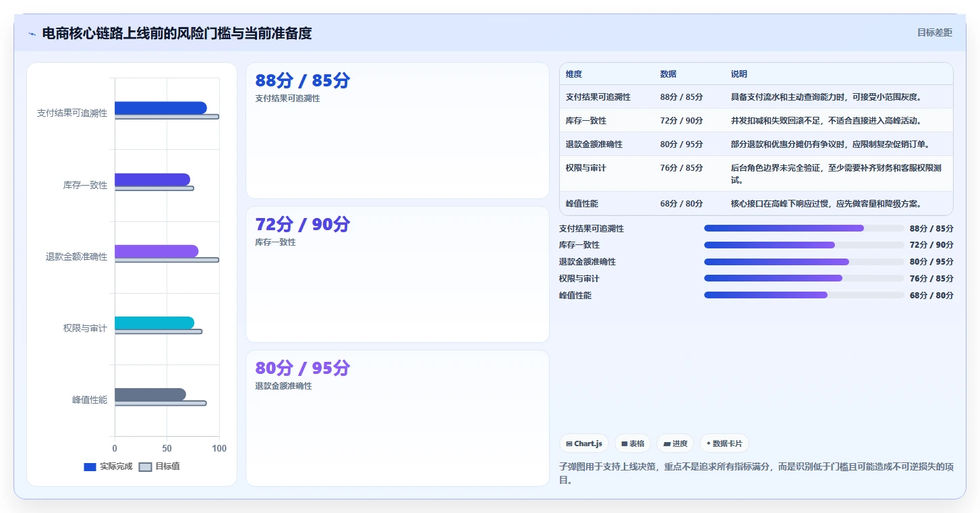This screenshot has width=980, height=513.
Task: Click the gray target bar for 支付结果可追溯性 in the chart
Action: point(167,117)
